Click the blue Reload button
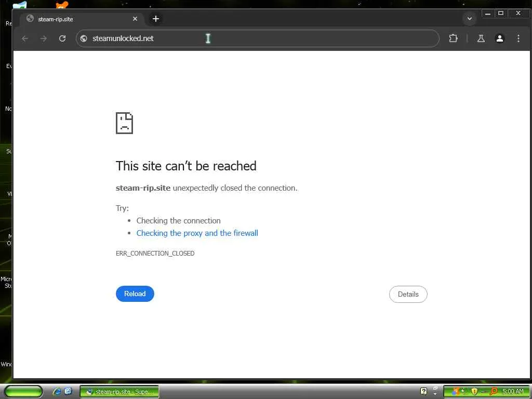532x399 pixels. (135, 294)
